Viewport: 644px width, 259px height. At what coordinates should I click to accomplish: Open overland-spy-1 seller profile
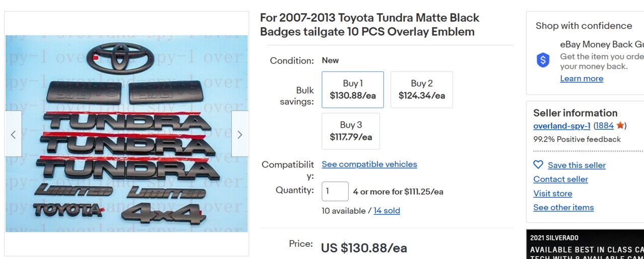point(562,126)
